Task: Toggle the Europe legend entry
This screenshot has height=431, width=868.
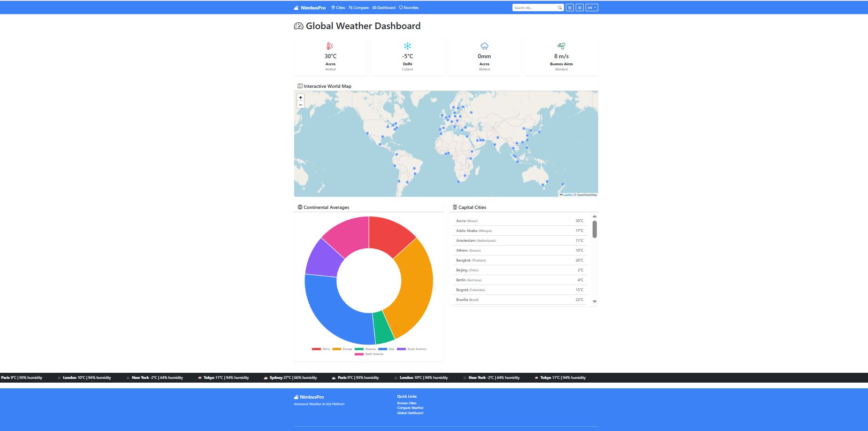Action: [x=343, y=349]
